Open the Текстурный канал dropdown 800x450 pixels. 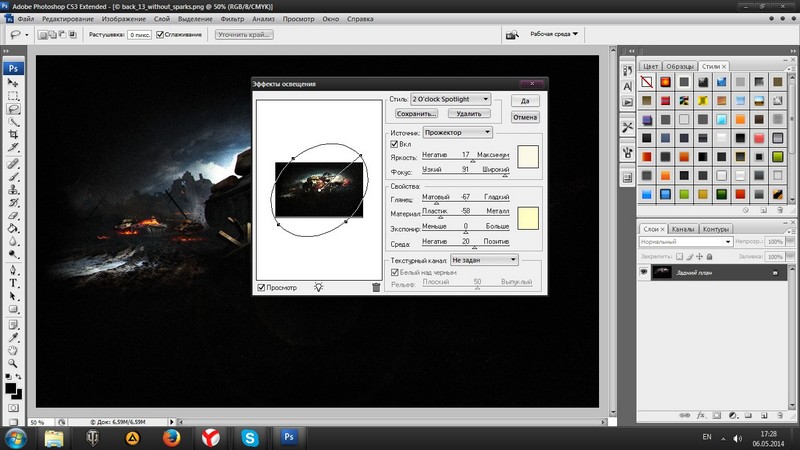[x=484, y=260]
